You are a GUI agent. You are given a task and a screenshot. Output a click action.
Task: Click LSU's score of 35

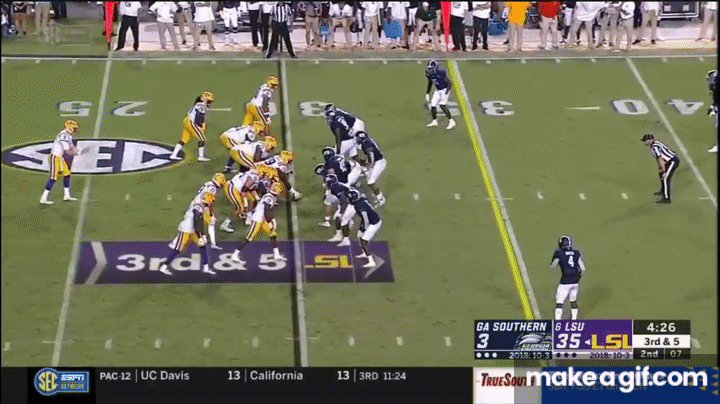pos(570,341)
